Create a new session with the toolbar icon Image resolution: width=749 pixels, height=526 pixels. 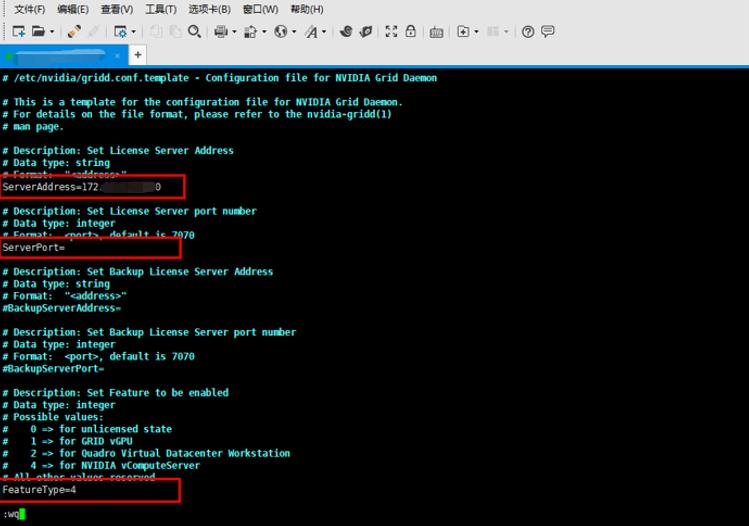click(x=19, y=32)
